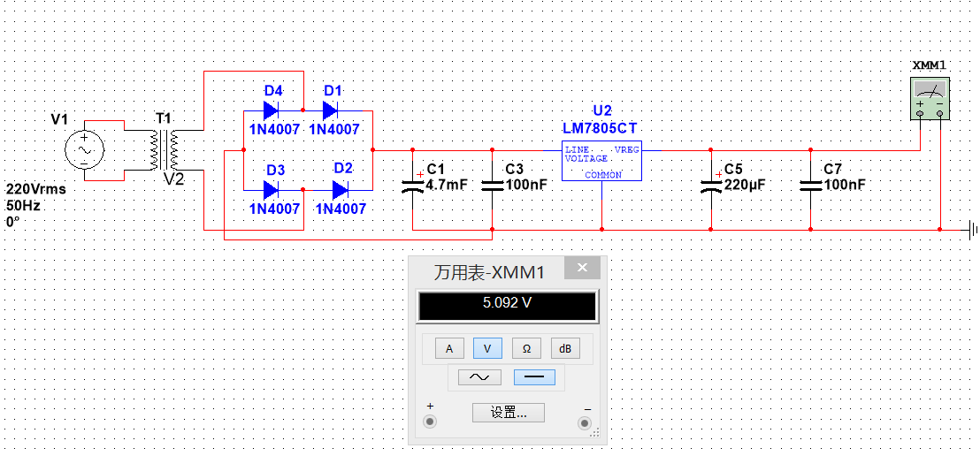980x456 pixels.
Task: Click the V1 AC voltage source symbol
Action: tap(84, 150)
